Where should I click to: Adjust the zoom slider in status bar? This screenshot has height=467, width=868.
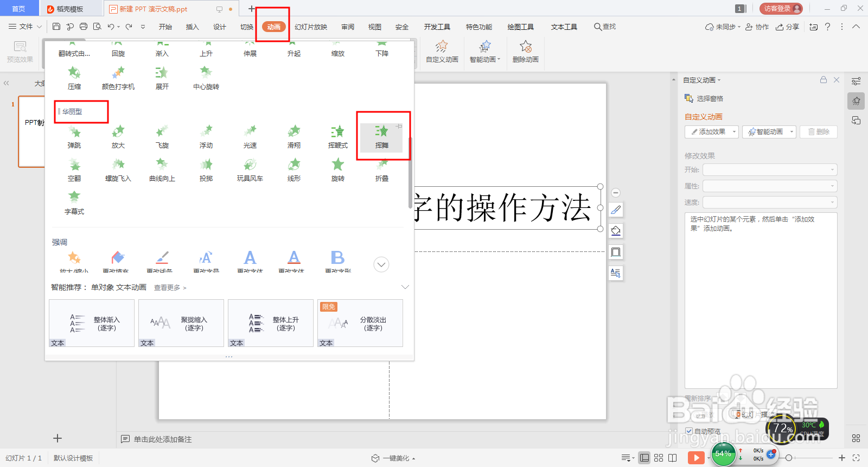(x=789, y=458)
